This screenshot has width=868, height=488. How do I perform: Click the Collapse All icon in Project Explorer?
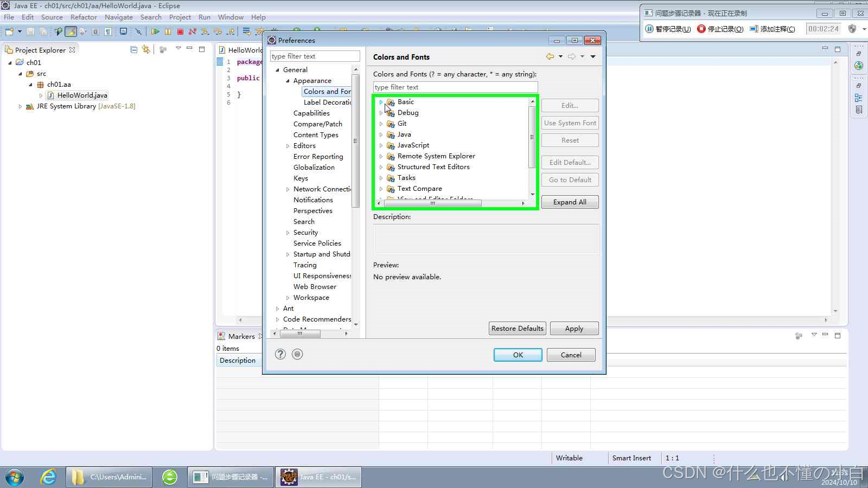(134, 49)
